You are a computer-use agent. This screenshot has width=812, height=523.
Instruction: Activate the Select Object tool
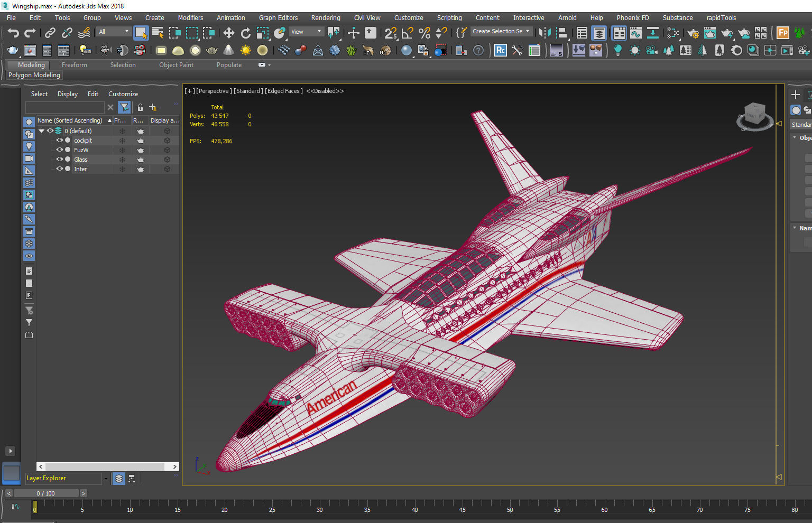click(141, 33)
